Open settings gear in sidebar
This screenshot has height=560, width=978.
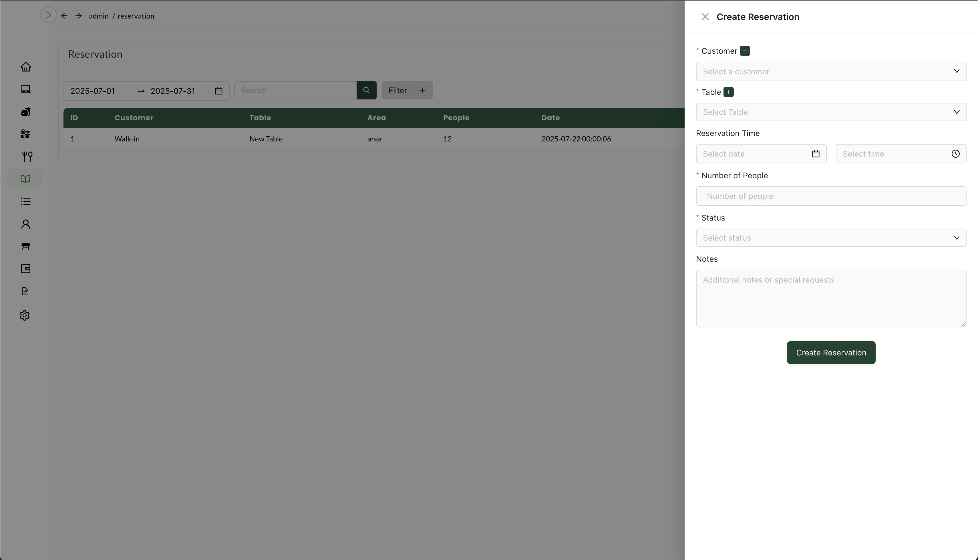(x=25, y=315)
